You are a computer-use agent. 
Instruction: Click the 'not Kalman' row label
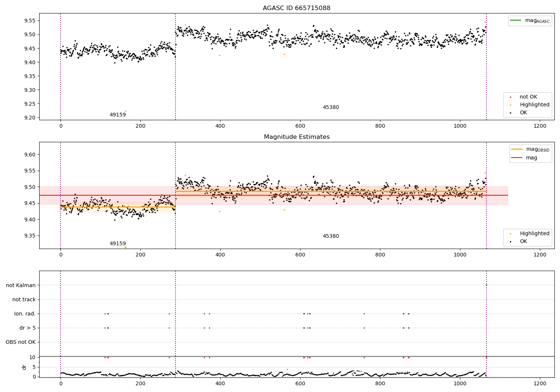tap(21, 285)
